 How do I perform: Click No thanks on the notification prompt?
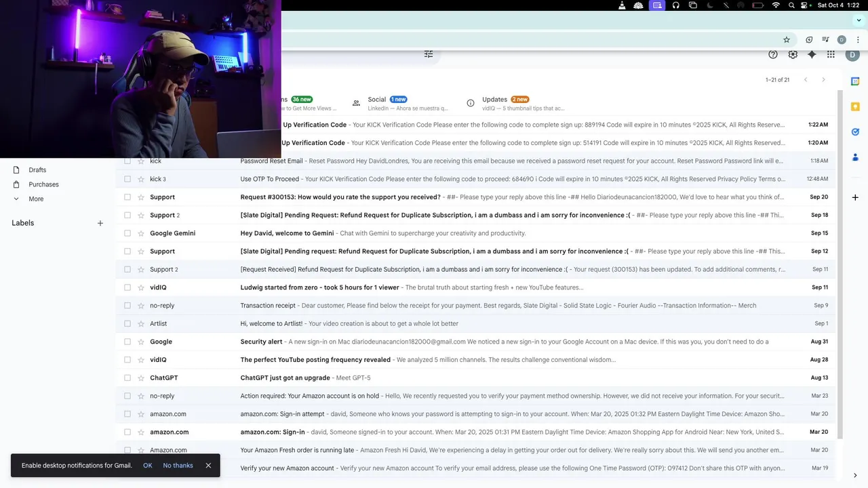pyautogui.click(x=178, y=466)
